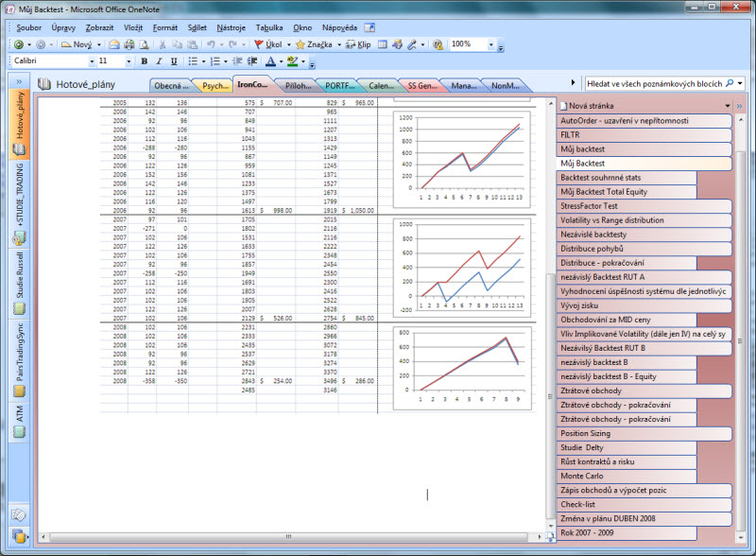Click the Klip screen clipping button

tap(358, 44)
